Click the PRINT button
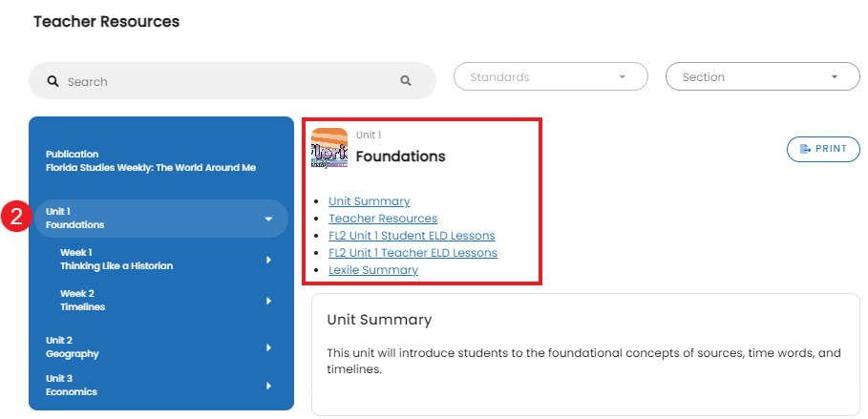The width and height of the screenshot is (868, 419). point(823,149)
